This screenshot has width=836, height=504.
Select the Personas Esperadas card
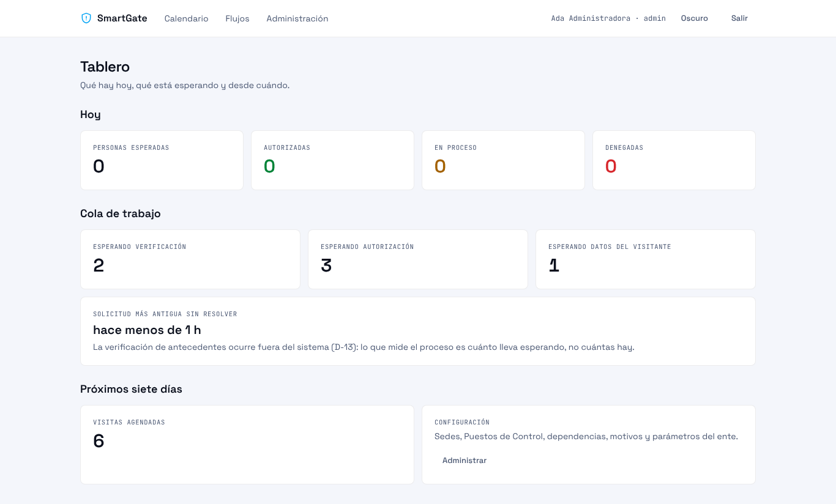(x=162, y=160)
